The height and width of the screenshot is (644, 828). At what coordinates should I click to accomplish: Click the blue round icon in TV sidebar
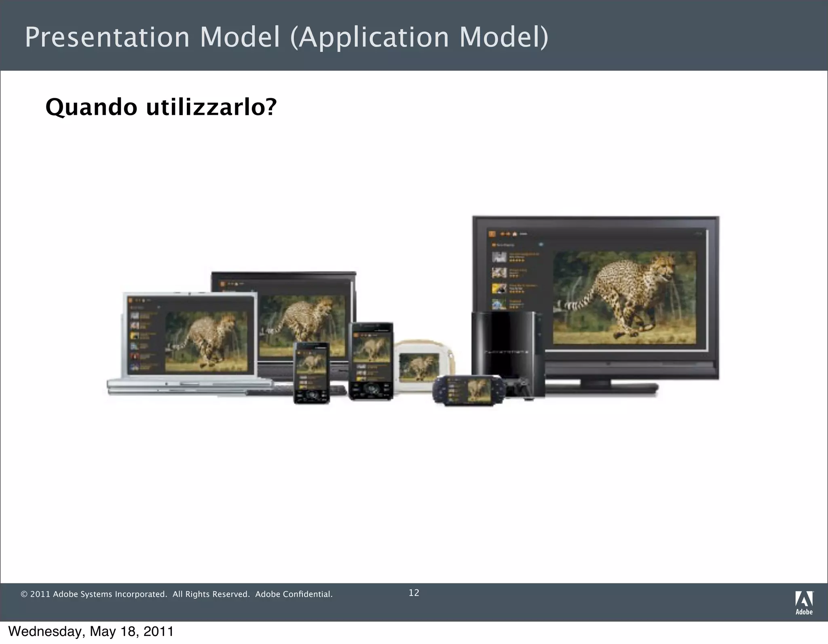point(541,245)
